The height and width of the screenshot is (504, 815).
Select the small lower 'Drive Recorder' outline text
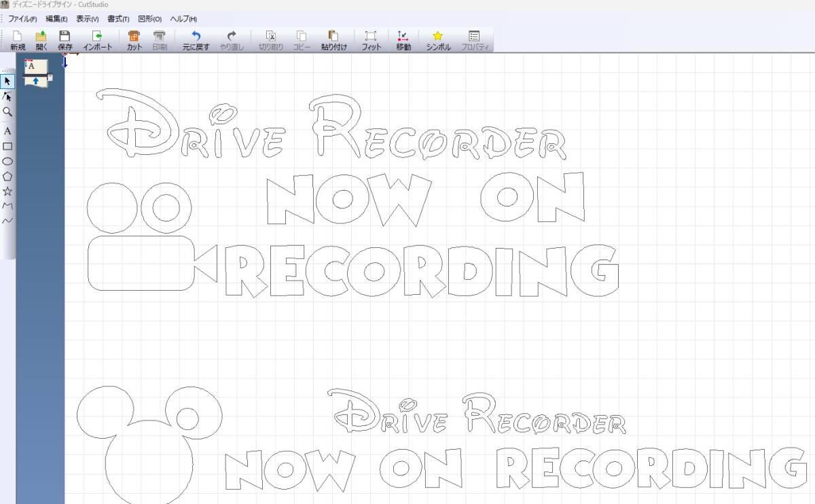[477, 412]
